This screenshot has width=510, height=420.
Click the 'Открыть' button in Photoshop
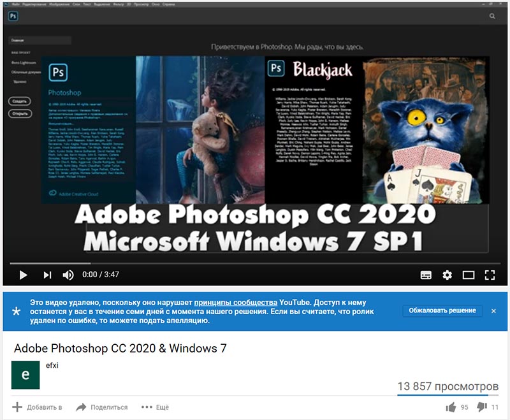[x=20, y=113]
